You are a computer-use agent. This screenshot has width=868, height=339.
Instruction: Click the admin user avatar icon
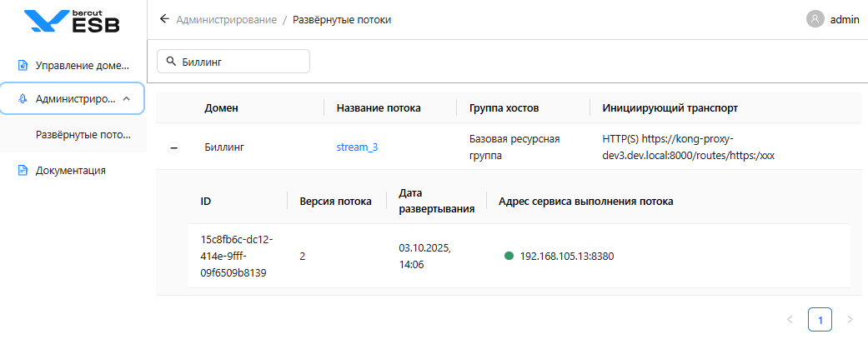tap(815, 19)
